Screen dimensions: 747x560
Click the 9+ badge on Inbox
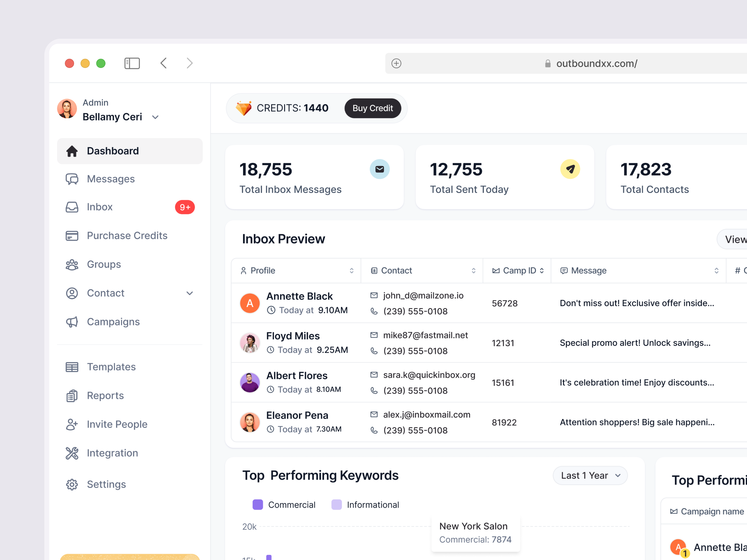pos(185,207)
